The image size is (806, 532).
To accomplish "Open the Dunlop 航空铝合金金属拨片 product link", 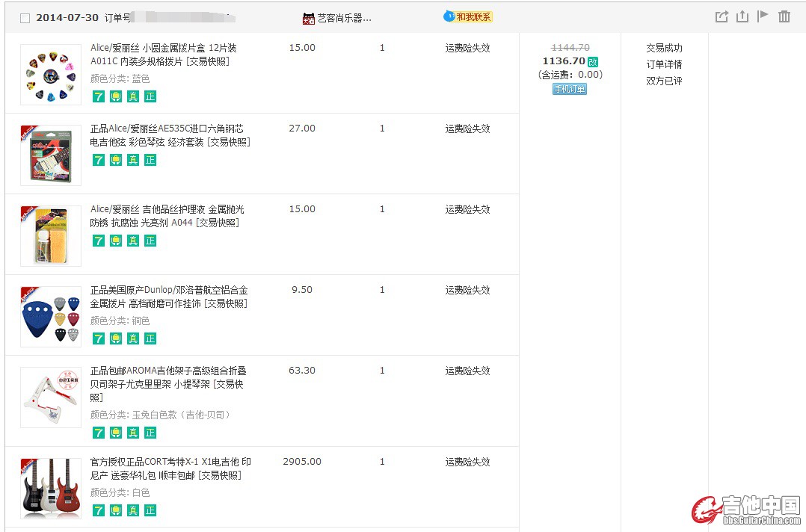I will (x=169, y=297).
